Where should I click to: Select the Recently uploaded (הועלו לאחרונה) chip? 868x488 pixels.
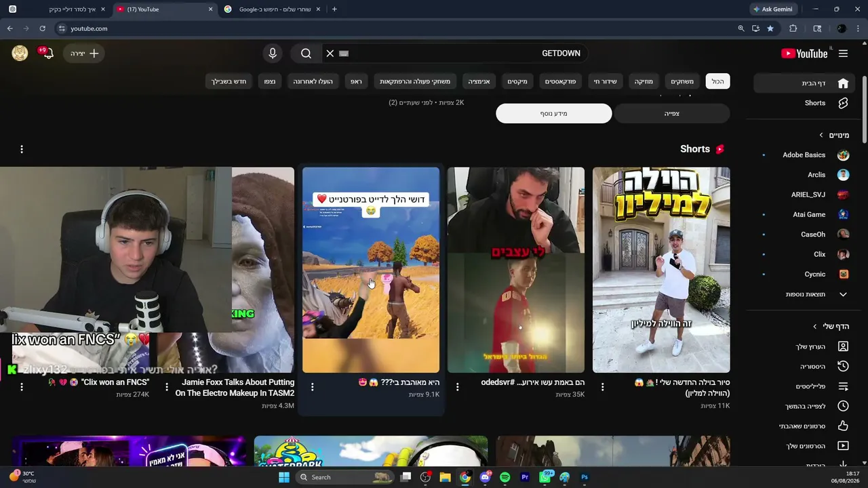(x=313, y=81)
